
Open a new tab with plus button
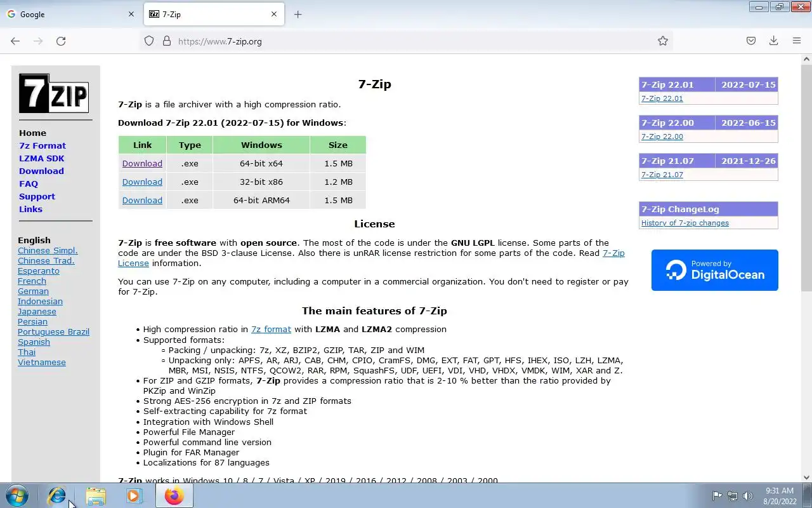point(298,14)
